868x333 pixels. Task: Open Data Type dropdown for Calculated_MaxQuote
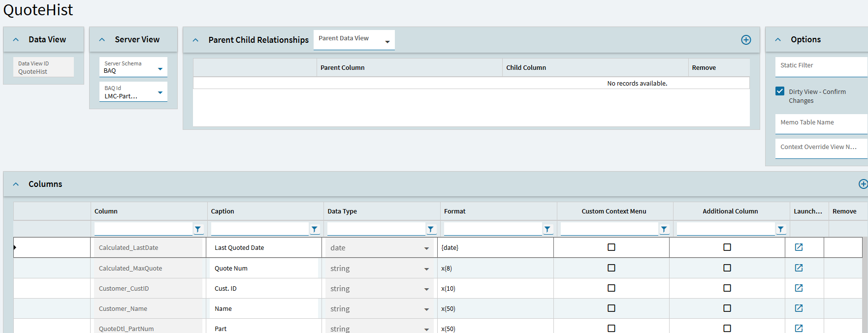(x=426, y=269)
